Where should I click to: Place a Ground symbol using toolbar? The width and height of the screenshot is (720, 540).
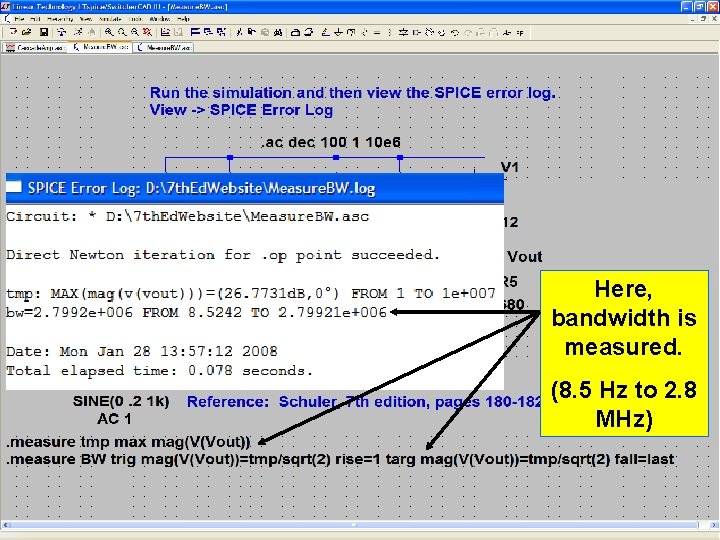[338, 32]
